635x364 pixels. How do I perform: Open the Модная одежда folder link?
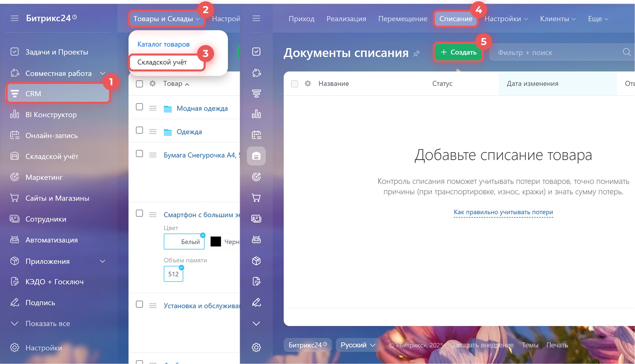(202, 108)
